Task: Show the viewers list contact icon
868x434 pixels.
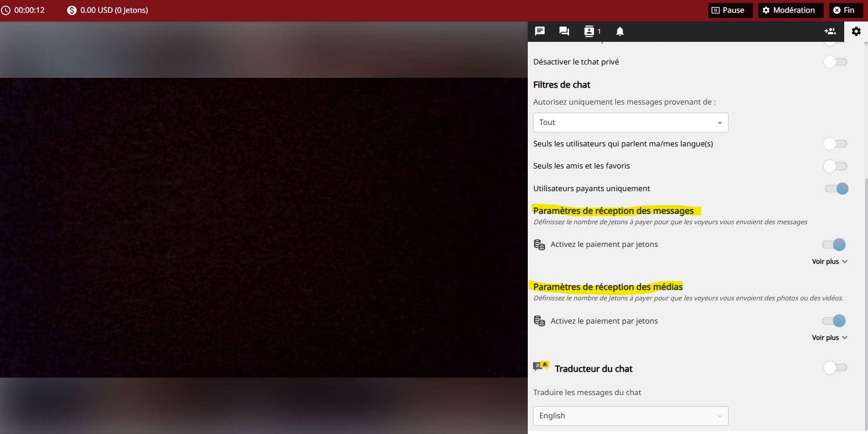Action: click(589, 31)
